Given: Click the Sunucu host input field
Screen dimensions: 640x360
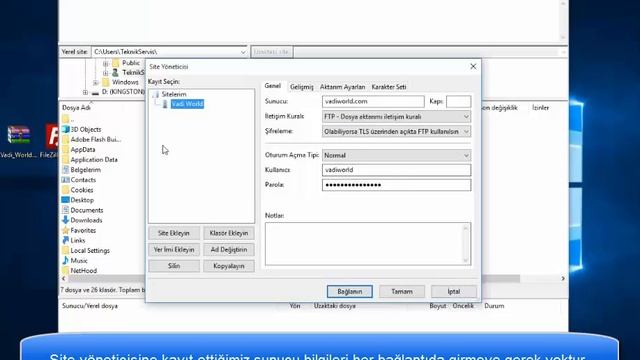Looking at the screenshot, I should point(373,101).
